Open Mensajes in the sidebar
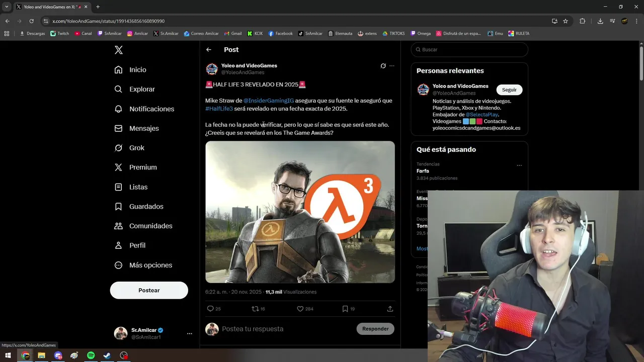Image resolution: width=644 pixels, height=362 pixels. tap(136, 128)
